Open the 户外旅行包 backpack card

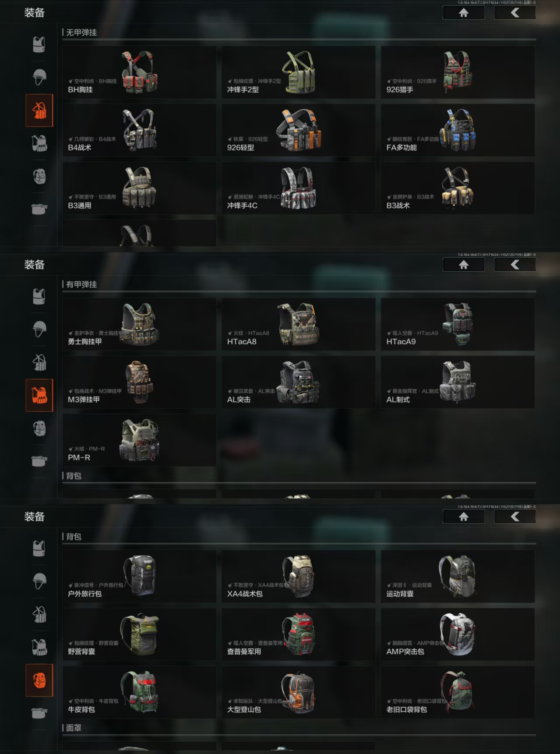coord(139,576)
